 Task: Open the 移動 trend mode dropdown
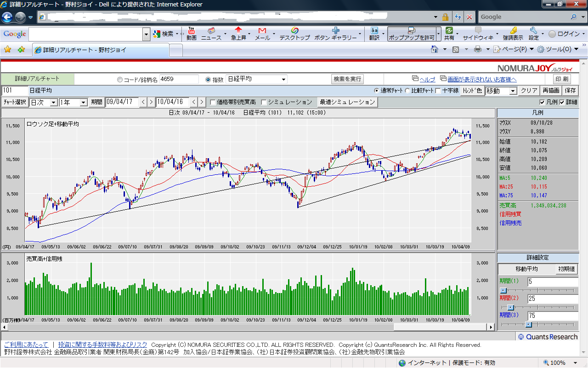click(513, 91)
